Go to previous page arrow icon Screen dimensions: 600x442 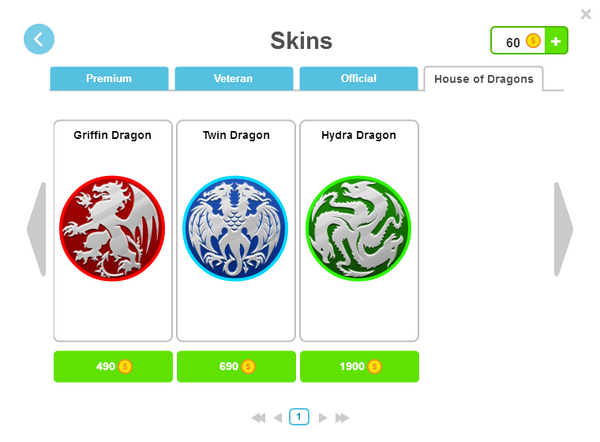[x=278, y=418]
